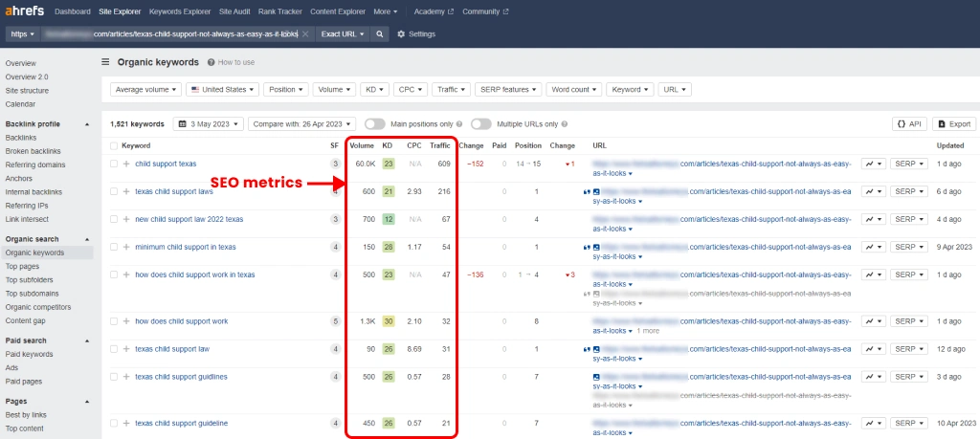Enable the Multiple URLs only toggle
Viewport: 980px width, 439px height.
click(x=481, y=124)
